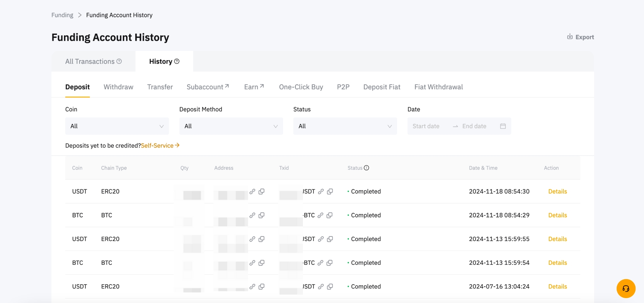View Details for 2024-11-18 08:54:30 deposit
The image size is (644, 303).
click(x=557, y=191)
